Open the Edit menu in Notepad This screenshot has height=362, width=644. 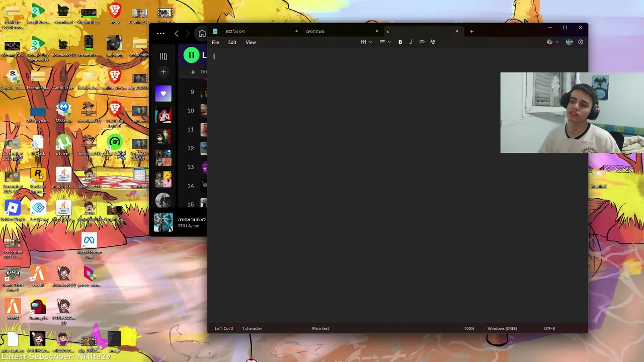tap(232, 42)
